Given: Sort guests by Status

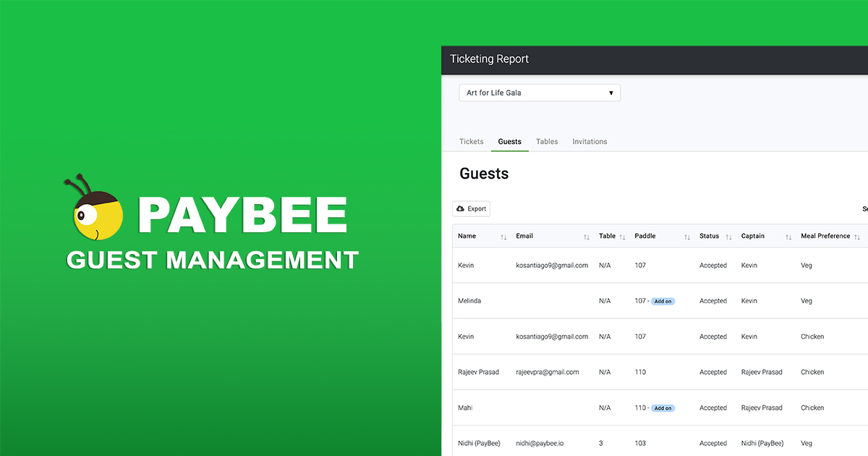Looking at the screenshot, I should coord(728,236).
